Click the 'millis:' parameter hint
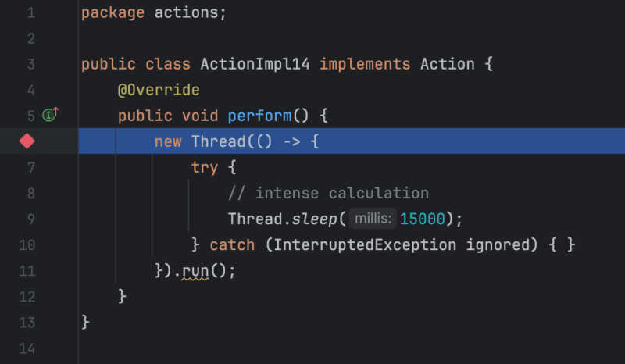This screenshot has width=625, height=364. click(372, 219)
